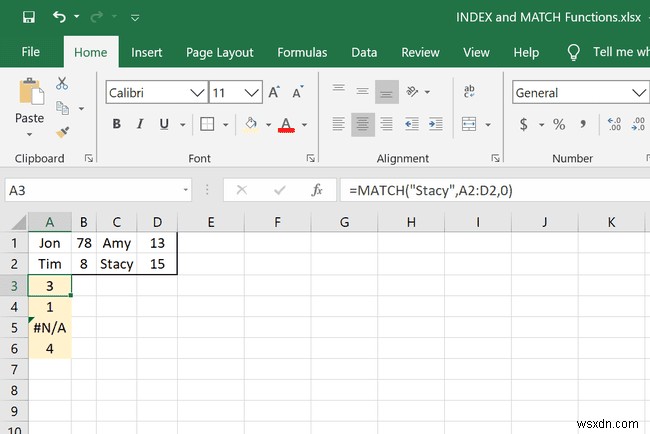Open Clipboard pane dialog launcher
Image resolution: width=650 pixels, height=434 pixels.
pos(89,158)
